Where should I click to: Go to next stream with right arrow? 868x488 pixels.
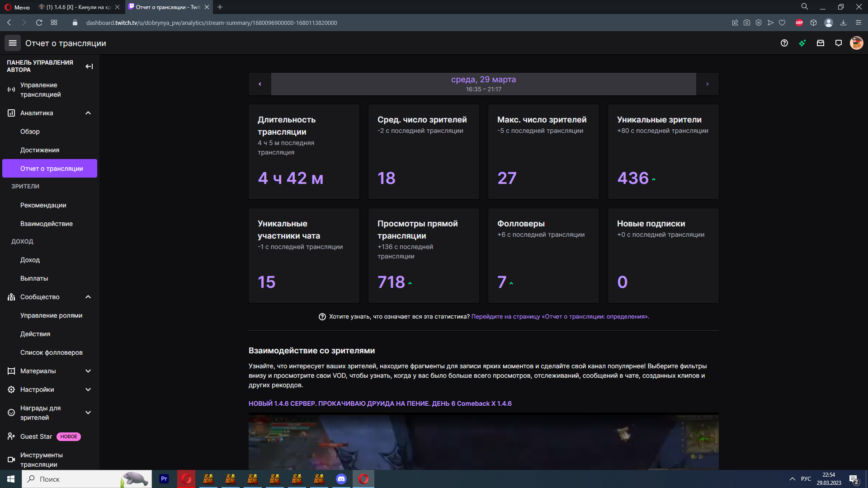708,84
